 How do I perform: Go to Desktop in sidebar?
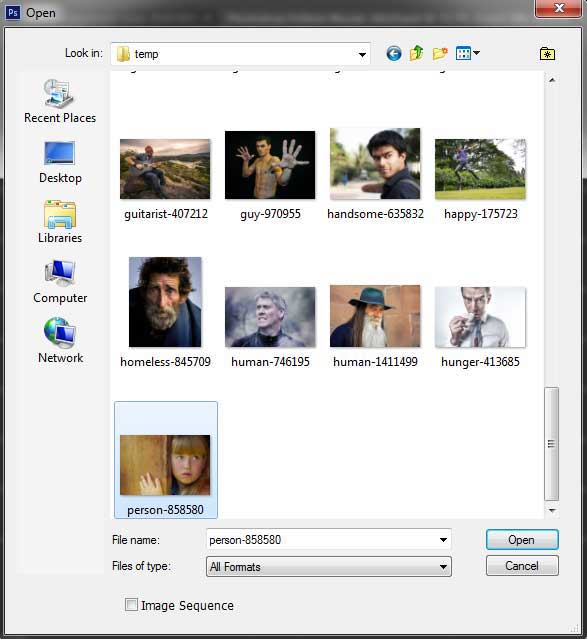(x=60, y=162)
